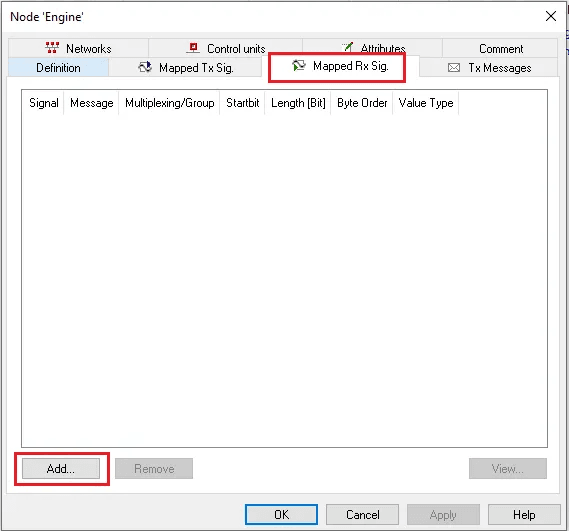Click the Tx Messages envelope icon

(x=454, y=68)
